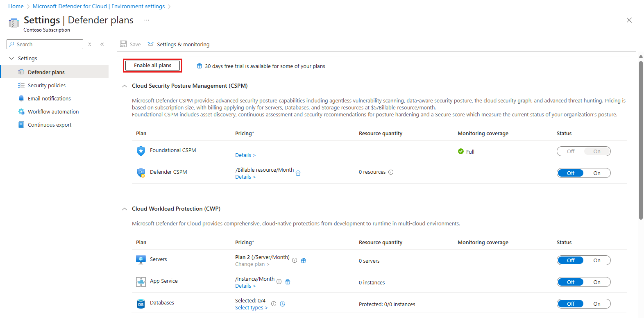
Task: Click the sidebar Search box
Action: coord(45,44)
